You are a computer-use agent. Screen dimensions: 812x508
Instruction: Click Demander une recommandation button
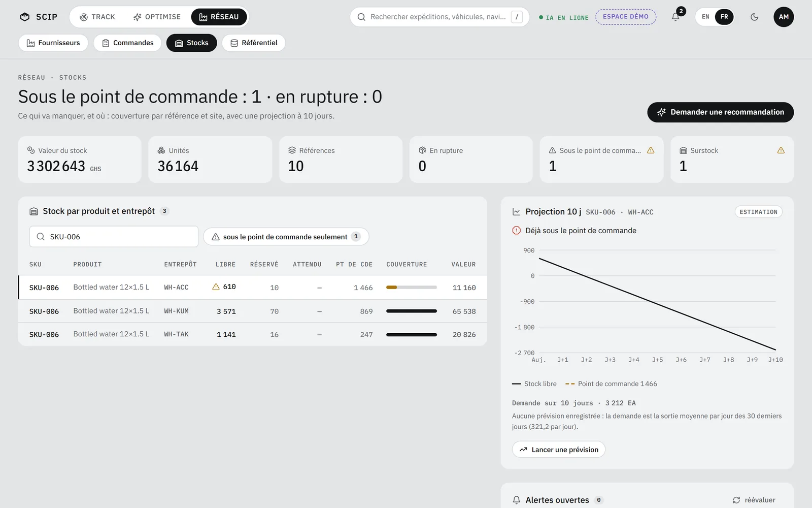(x=720, y=112)
